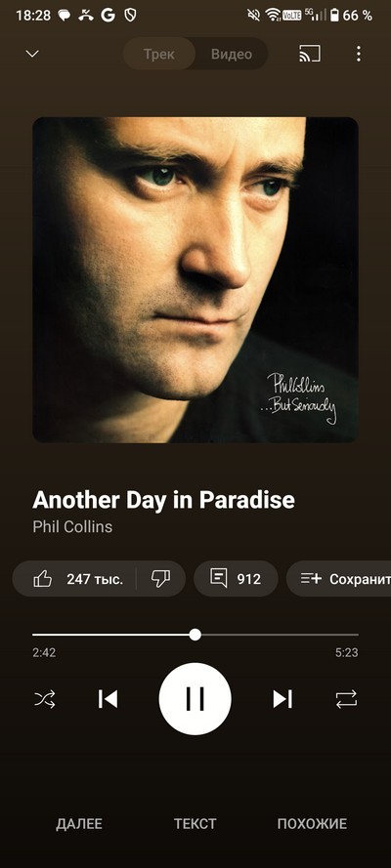The height and width of the screenshot is (868, 391).
Task: Skip to the next track
Action: pyautogui.click(x=282, y=699)
